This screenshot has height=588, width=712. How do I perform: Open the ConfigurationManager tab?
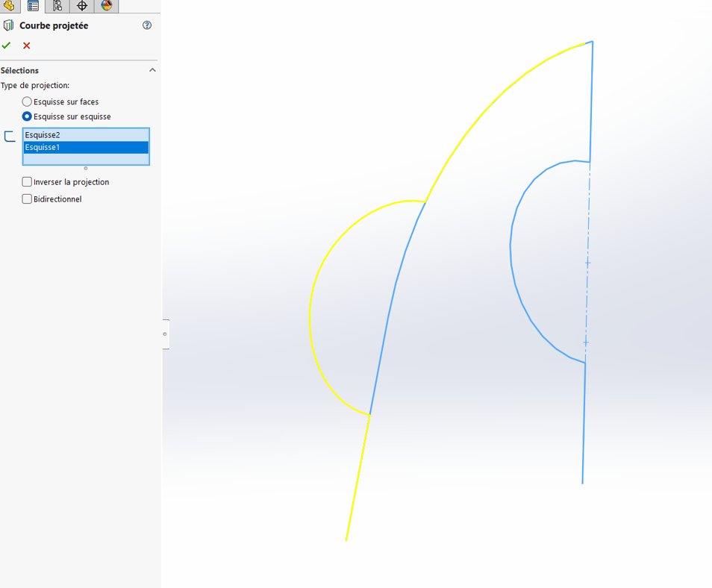point(57,6)
